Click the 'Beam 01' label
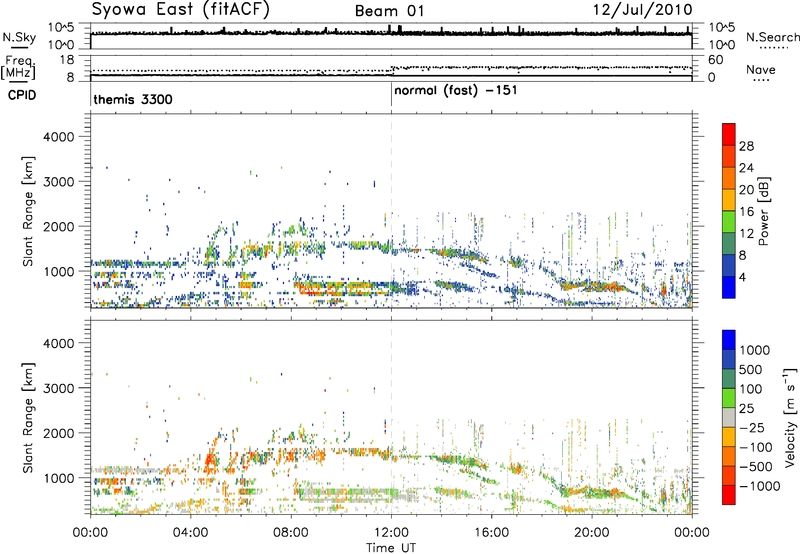The height and width of the screenshot is (554, 800). (389, 11)
